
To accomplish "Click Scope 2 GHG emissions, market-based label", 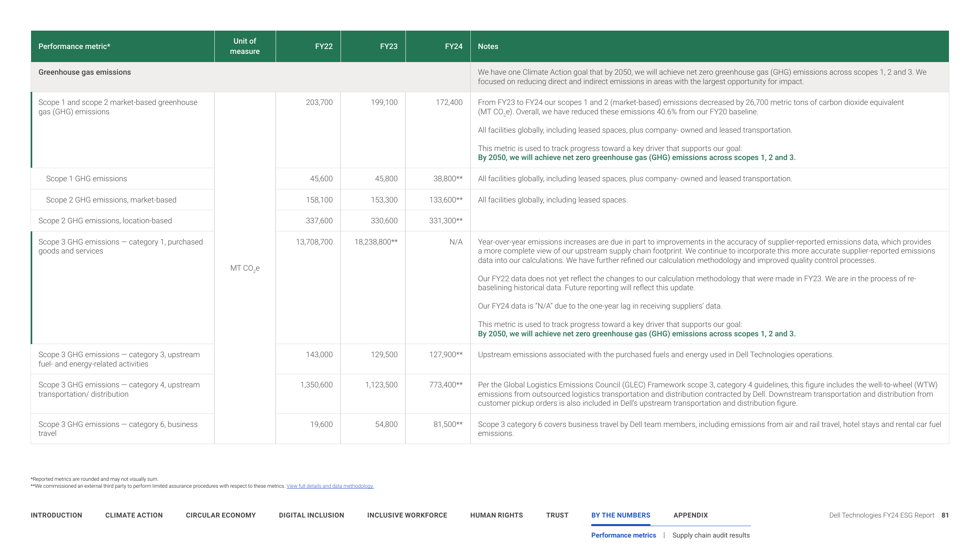I will [x=111, y=200].
